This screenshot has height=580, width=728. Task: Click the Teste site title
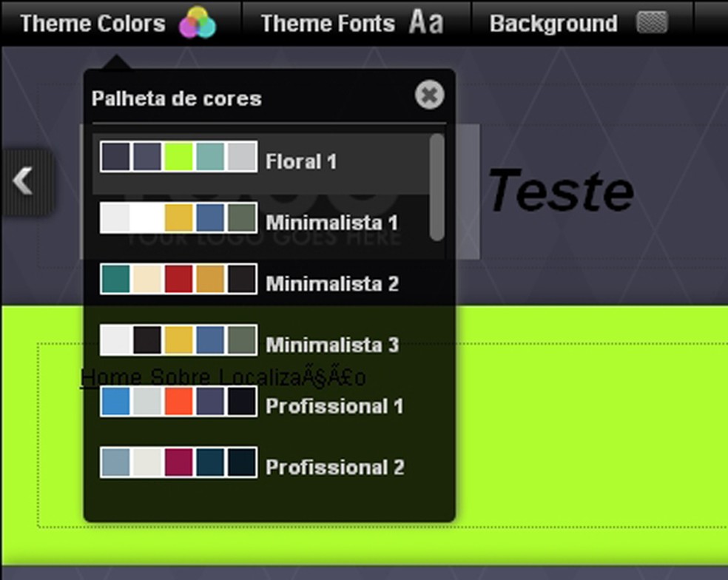coord(560,190)
